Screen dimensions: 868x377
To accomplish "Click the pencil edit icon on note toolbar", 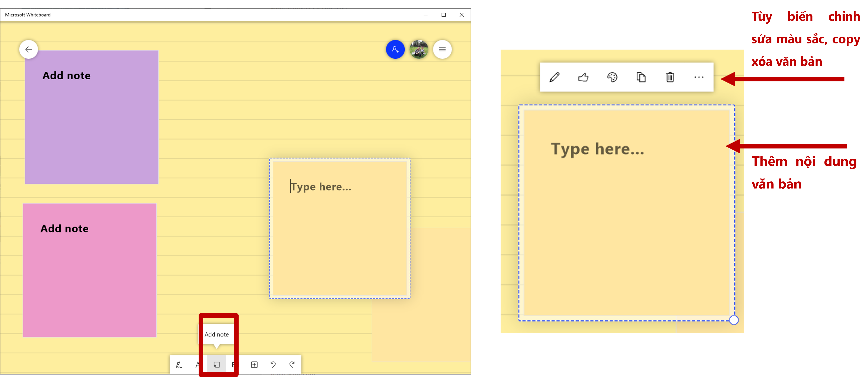I will pyautogui.click(x=555, y=77).
